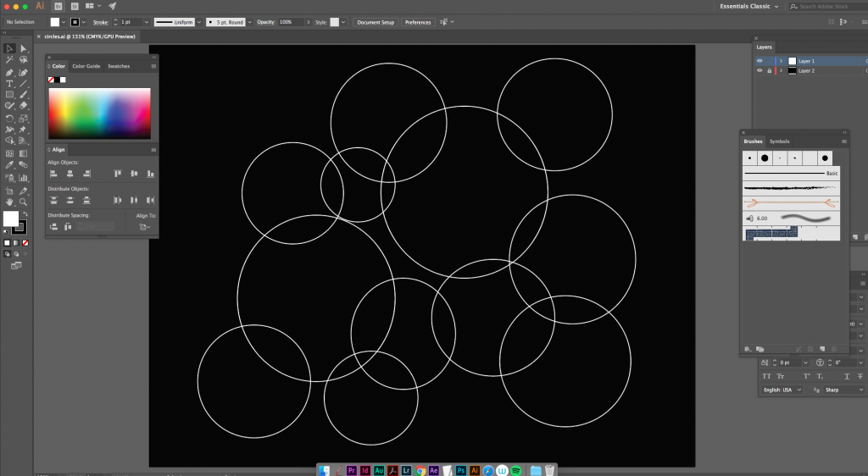
Task: Toggle All Caps text button
Action: coord(766,377)
